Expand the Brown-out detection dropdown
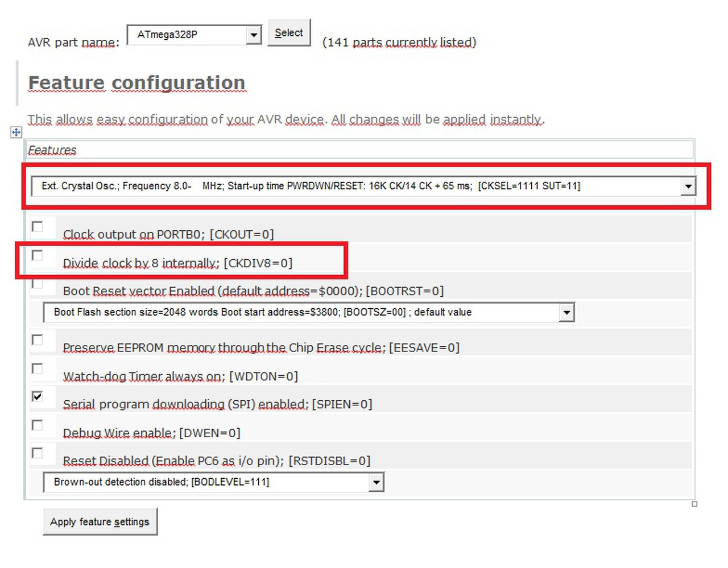Image resolution: width=728 pixels, height=568 pixels. (375, 483)
